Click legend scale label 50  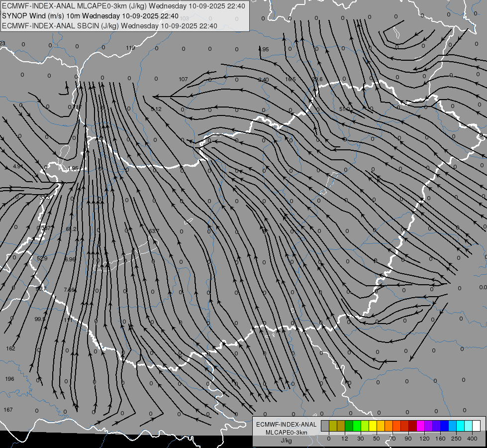tap(377, 439)
